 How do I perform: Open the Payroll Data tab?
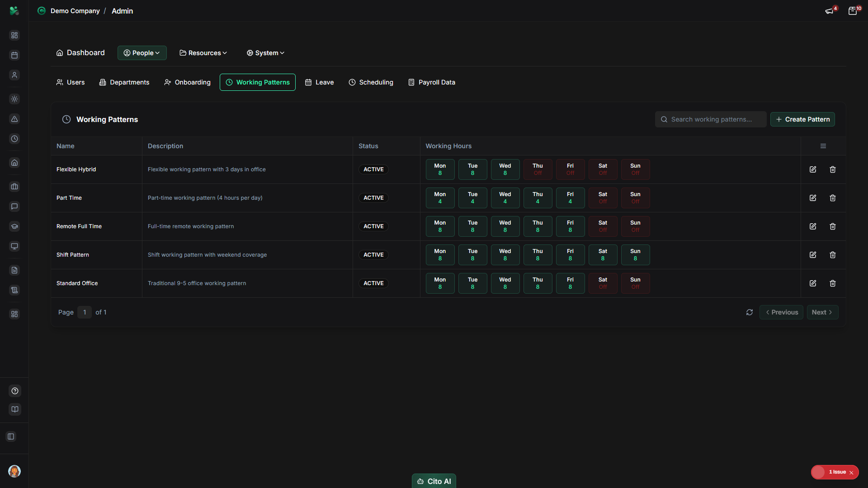431,82
